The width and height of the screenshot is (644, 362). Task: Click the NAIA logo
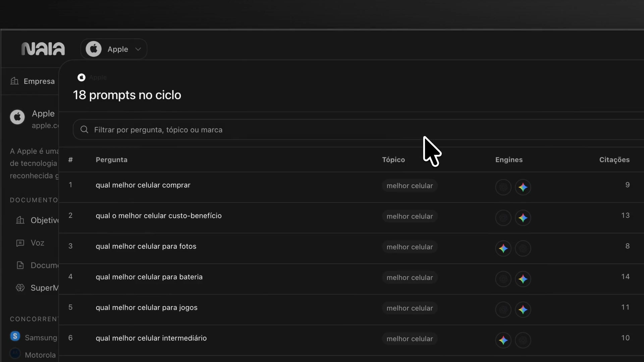(x=43, y=49)
